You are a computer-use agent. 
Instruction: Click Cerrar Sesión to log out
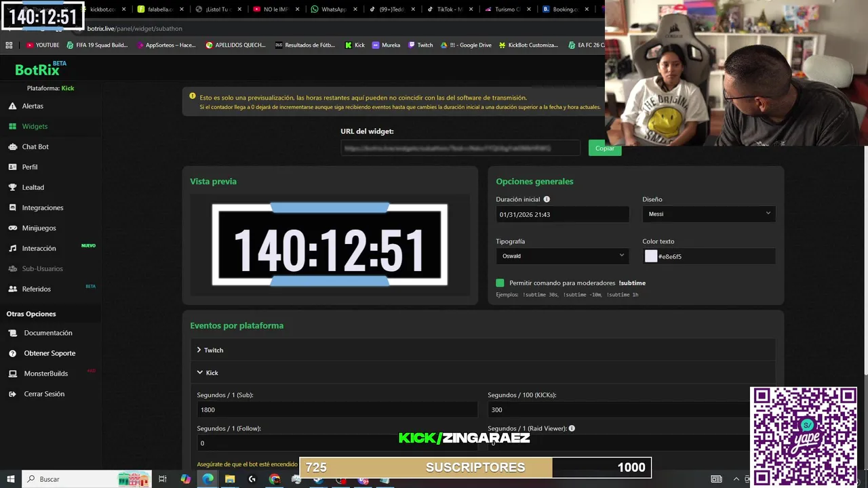(x=44, y=394)
